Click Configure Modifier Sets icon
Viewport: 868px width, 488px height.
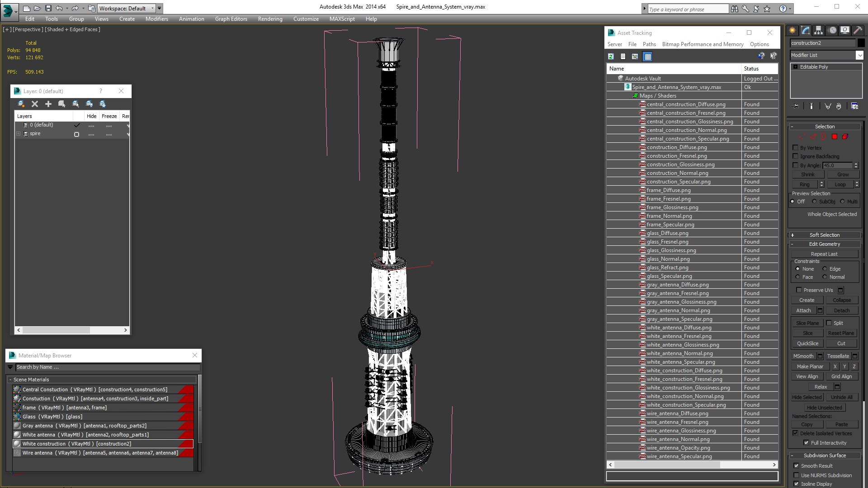point(854,106)
